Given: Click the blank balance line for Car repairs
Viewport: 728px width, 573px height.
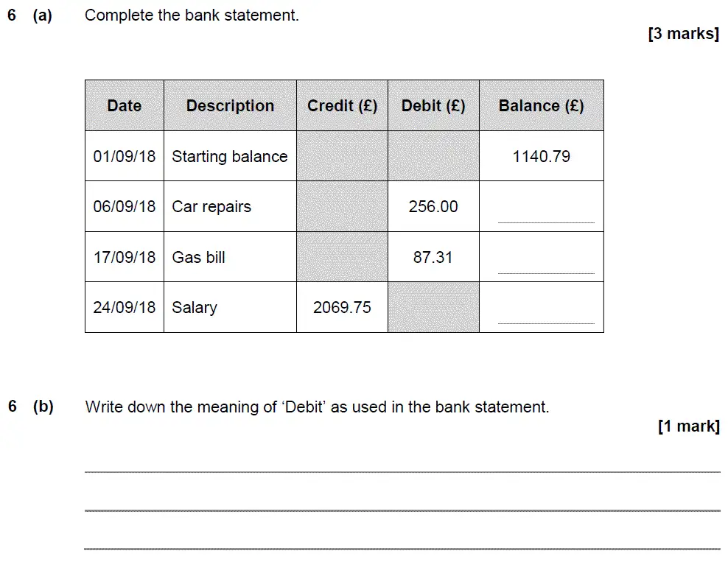Looking at the screenshot, I should click(546, 222).
